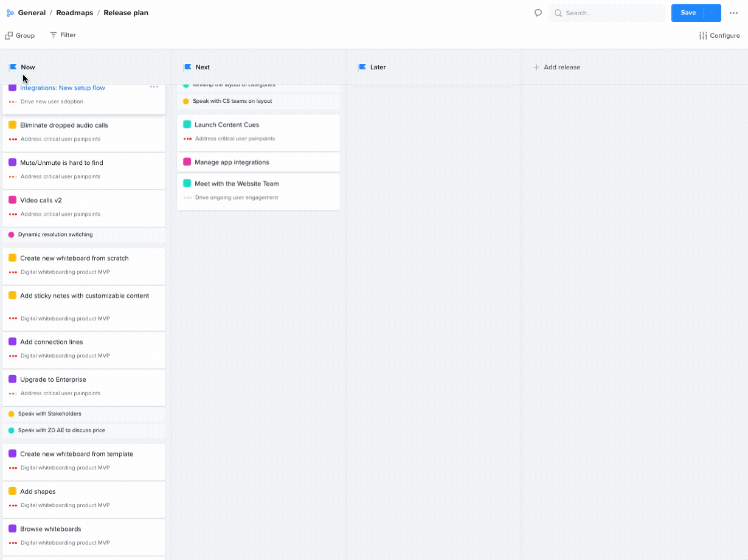This screenshot has height=560, width=748.
Task: Click the purple status square on Add connection lines
Action: point(12,342)
